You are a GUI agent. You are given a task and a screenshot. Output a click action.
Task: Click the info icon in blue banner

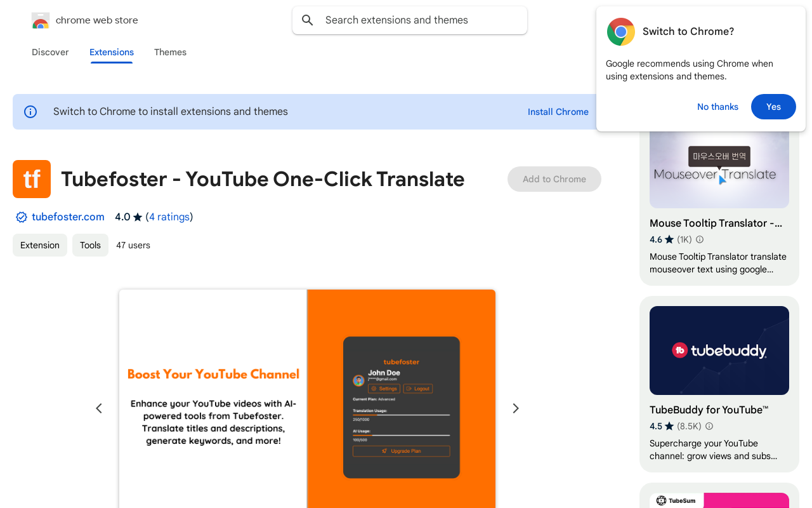30,112
